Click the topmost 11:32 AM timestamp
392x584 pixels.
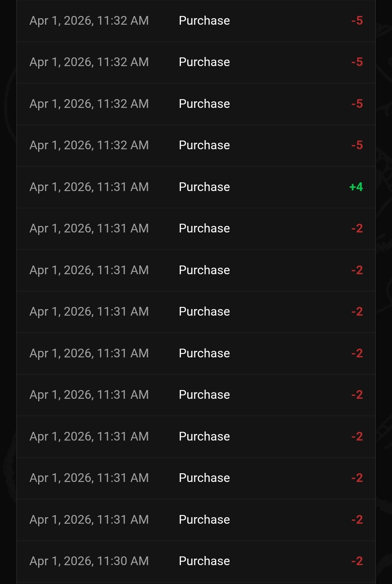[89, 21]
